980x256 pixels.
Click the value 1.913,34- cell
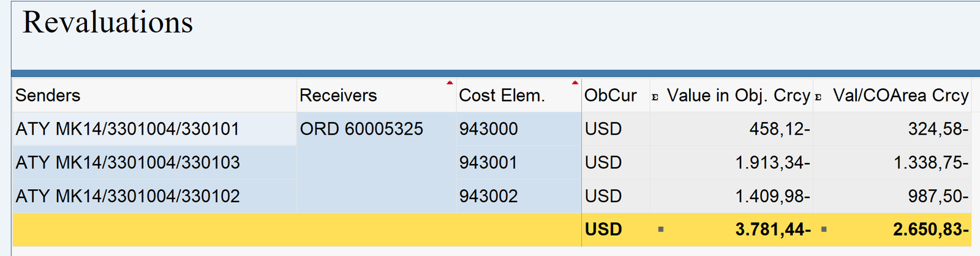[772, 163]
